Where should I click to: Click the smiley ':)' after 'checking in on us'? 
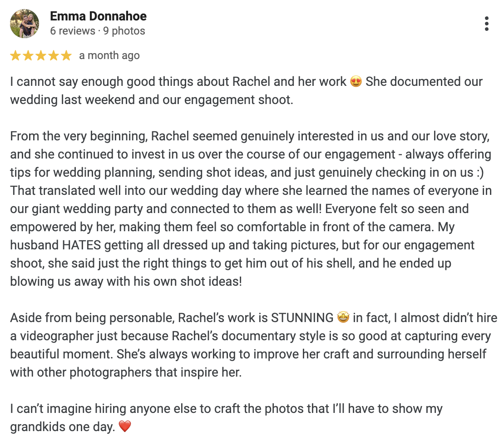pos(480,173)
